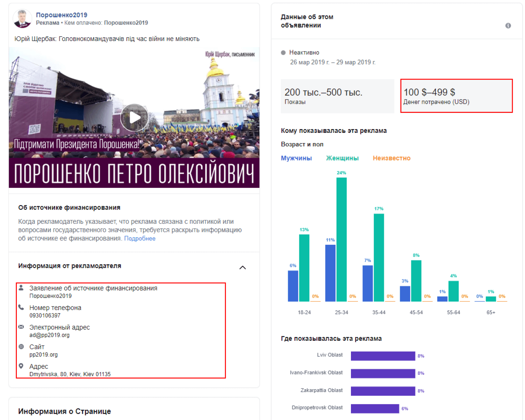
Task: Collapse the 'Информация от рекламодателя' section chevron
Action: tap(242, 267)
